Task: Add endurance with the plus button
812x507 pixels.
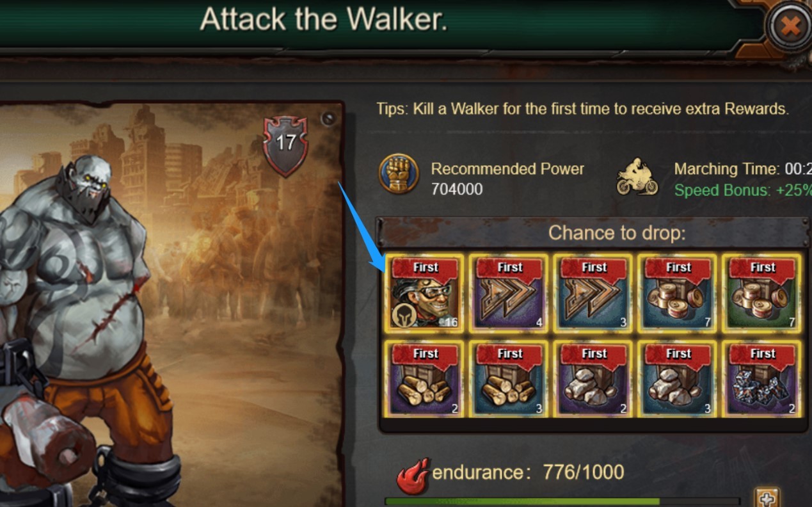Action: coord(766,497)
